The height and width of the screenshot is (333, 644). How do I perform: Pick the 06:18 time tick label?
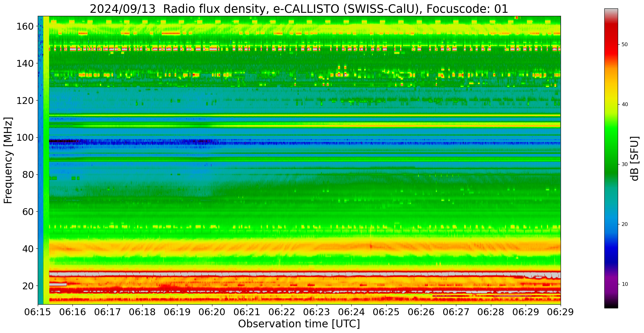coord(142,312)
